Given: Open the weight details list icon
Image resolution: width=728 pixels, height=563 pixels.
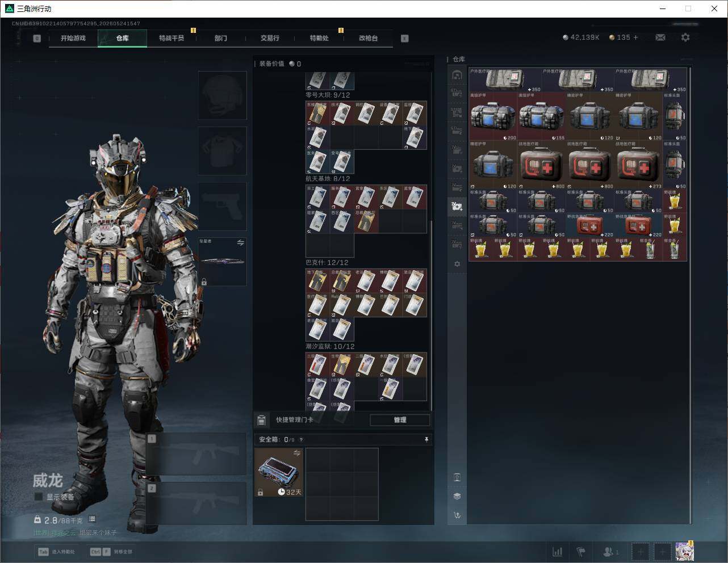Looking at the screenshot, I should (92, 519).
